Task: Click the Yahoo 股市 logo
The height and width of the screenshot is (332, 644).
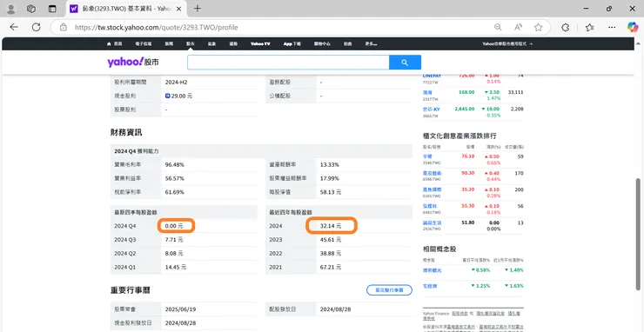Action: (x=133, y=62)
